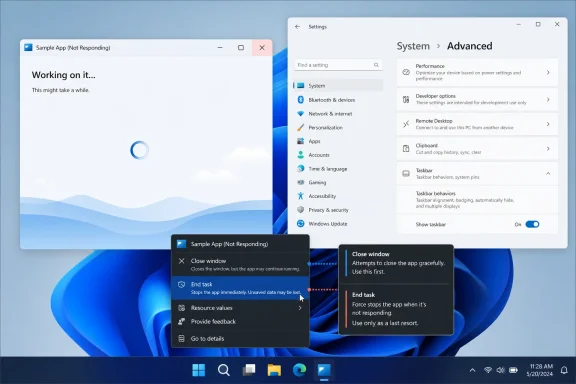576x384 pixels.
Task: Choose Go to details in the menu
Action: point(241,338)
